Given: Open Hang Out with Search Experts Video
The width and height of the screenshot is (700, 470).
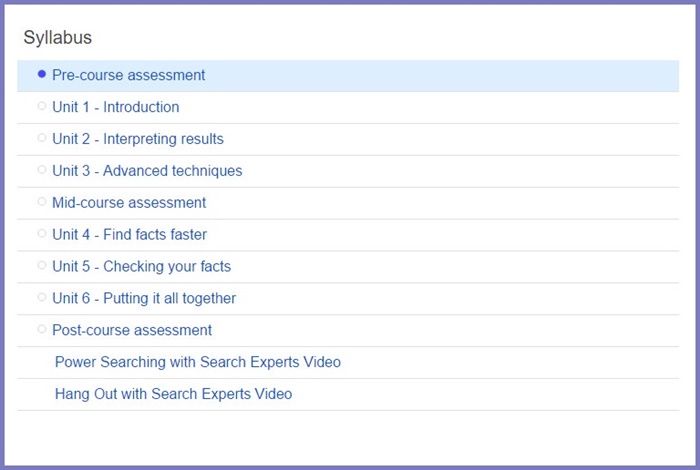Looking at the screenshot, I should click(174, 394).
